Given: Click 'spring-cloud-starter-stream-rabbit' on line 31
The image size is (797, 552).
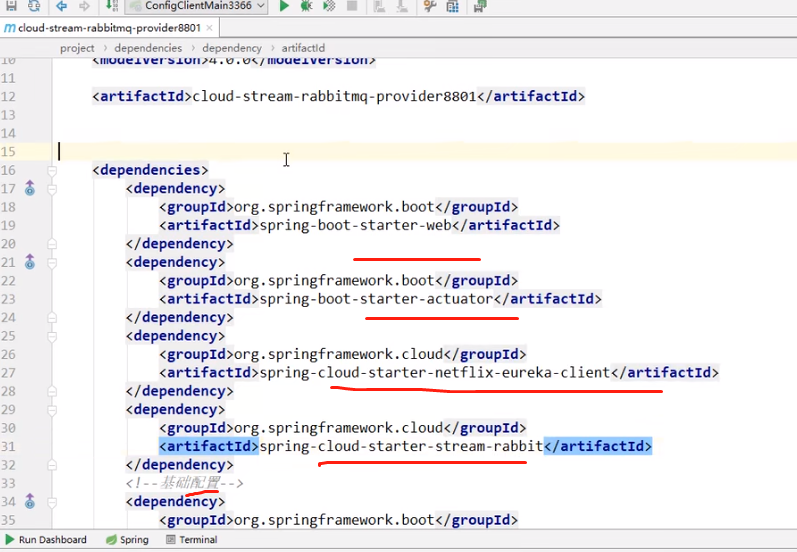Looking at the screenshot, I should 401,446.
